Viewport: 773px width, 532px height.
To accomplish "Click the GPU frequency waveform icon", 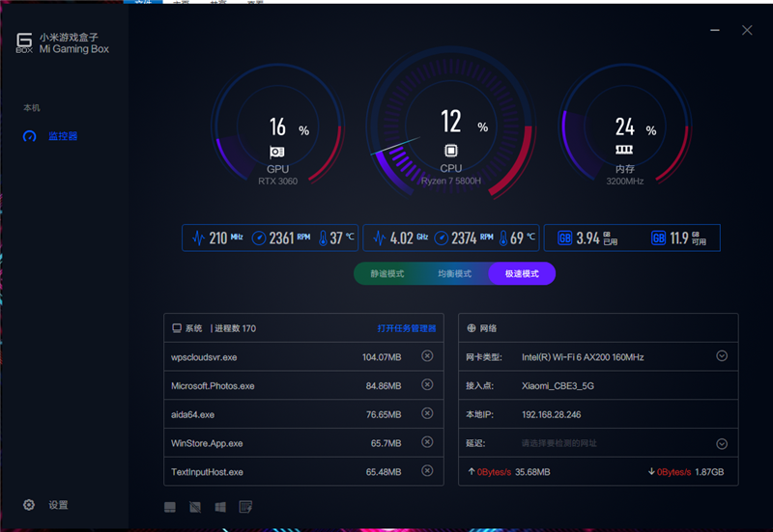I will point(199,238).
